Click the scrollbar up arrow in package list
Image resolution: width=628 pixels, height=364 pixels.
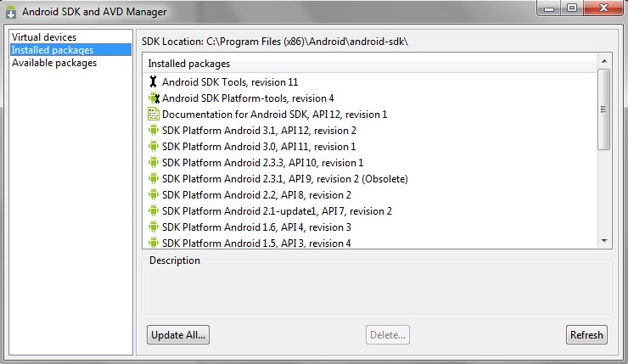604,61
